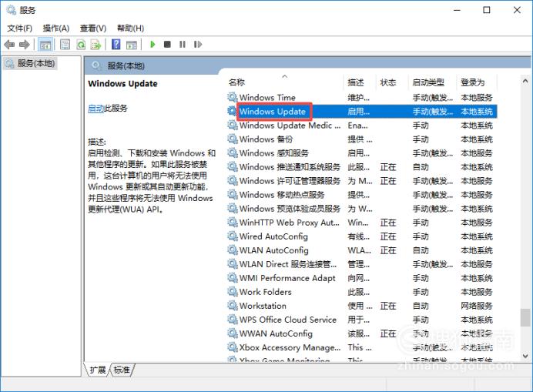
Task: Select the Workstation service
Action: [x=361, y=306]
